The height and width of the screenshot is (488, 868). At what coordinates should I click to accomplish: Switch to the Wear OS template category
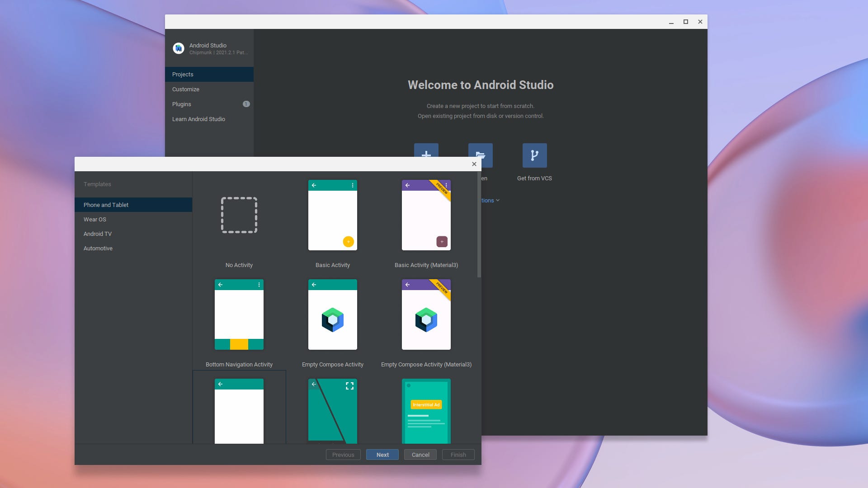(x=95, y=219)
